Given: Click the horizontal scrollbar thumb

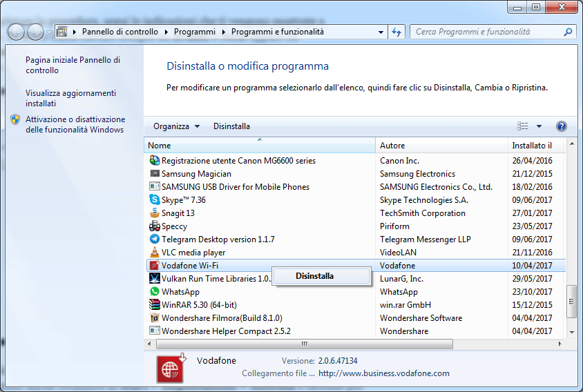Looking at the screenshot, I should point(305,344).
